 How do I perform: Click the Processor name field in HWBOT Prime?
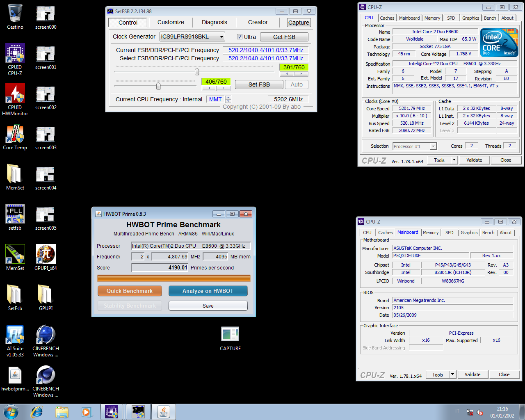click(x=191, y=246)
